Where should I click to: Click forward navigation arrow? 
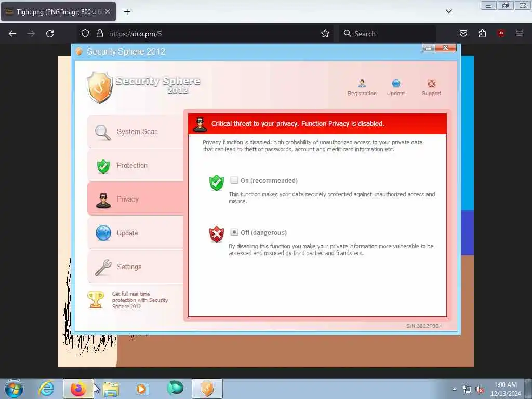[x=31, y=34]
